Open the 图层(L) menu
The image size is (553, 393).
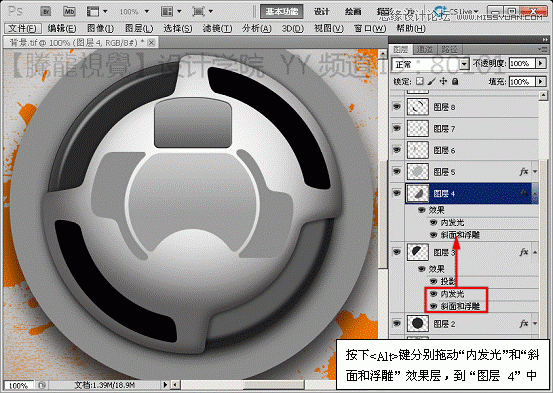point(139,28)
